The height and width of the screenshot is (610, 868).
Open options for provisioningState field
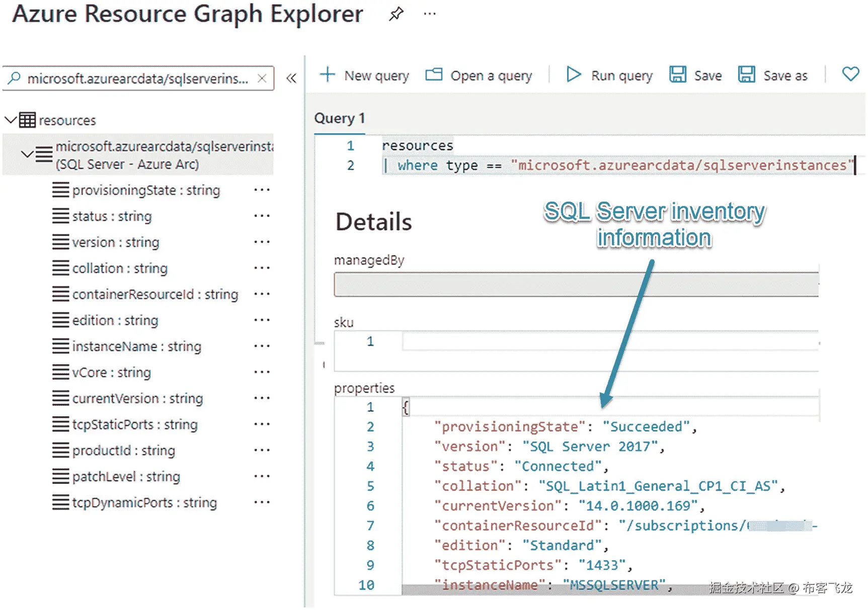pos(262,190)
